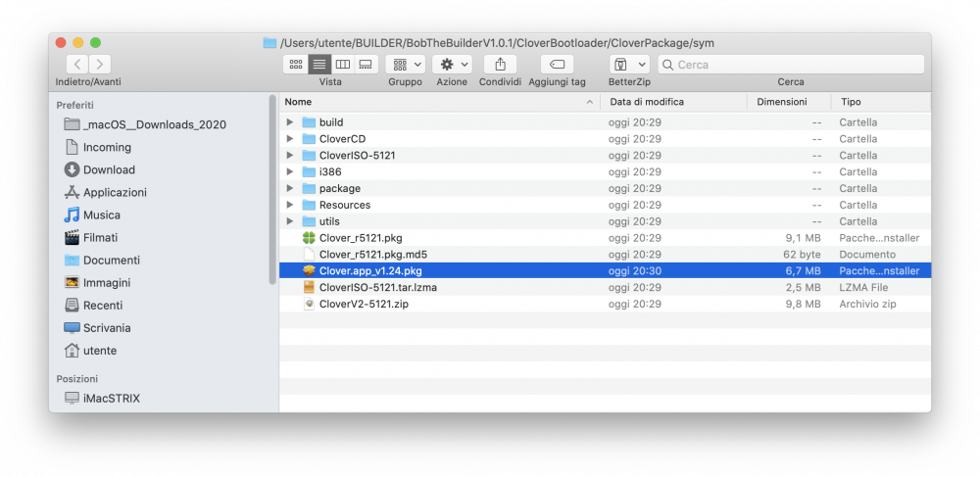Select the Clover.app_v1.24.pkg package icon
This screenshot has height=477, width=980.
309,271
